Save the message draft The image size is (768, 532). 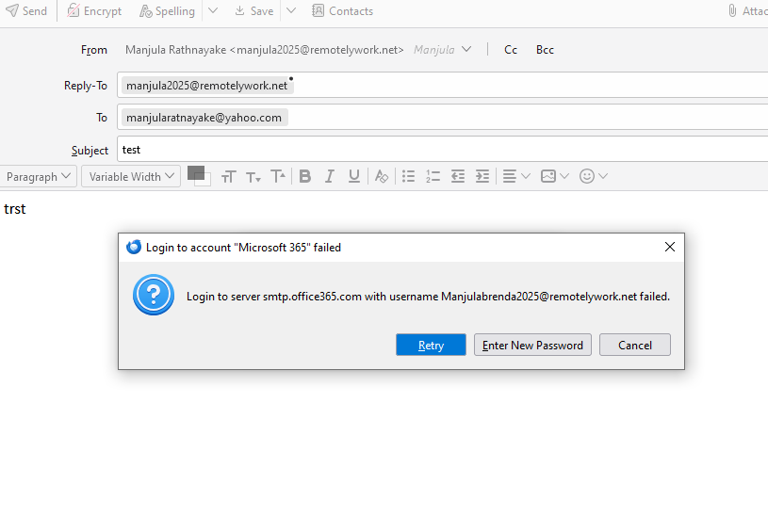[254, 10]
